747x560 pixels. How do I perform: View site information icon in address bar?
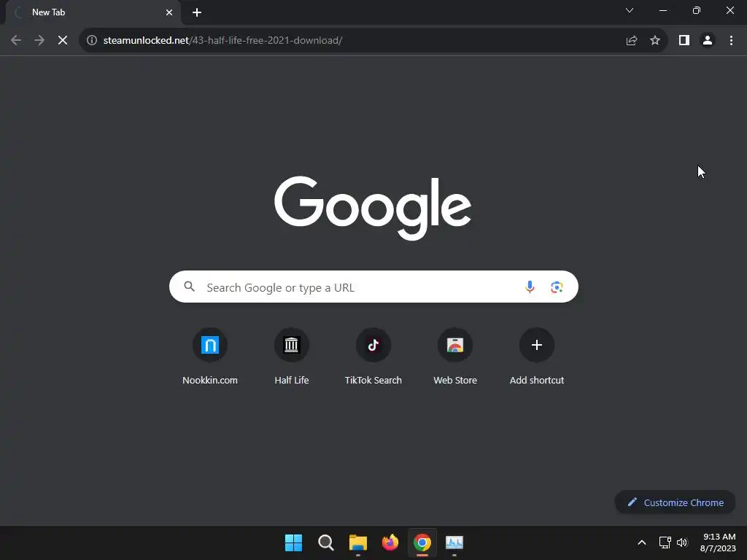92,41
